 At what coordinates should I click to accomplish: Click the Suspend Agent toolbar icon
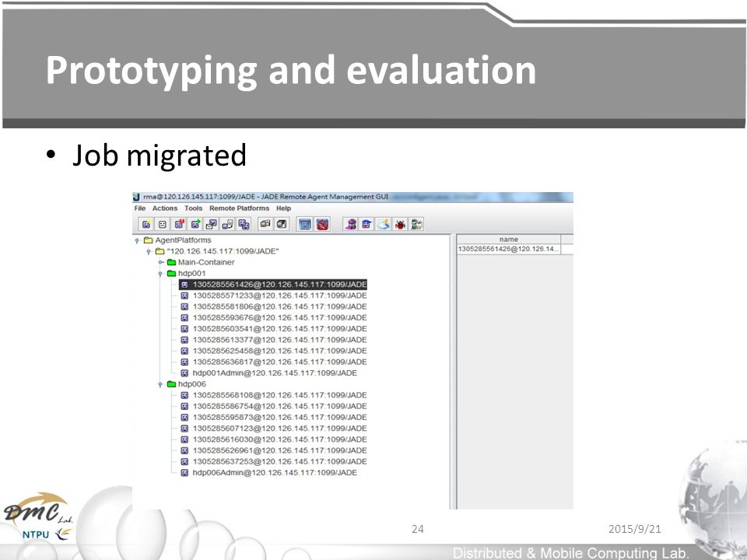click(x=179, y=224)
